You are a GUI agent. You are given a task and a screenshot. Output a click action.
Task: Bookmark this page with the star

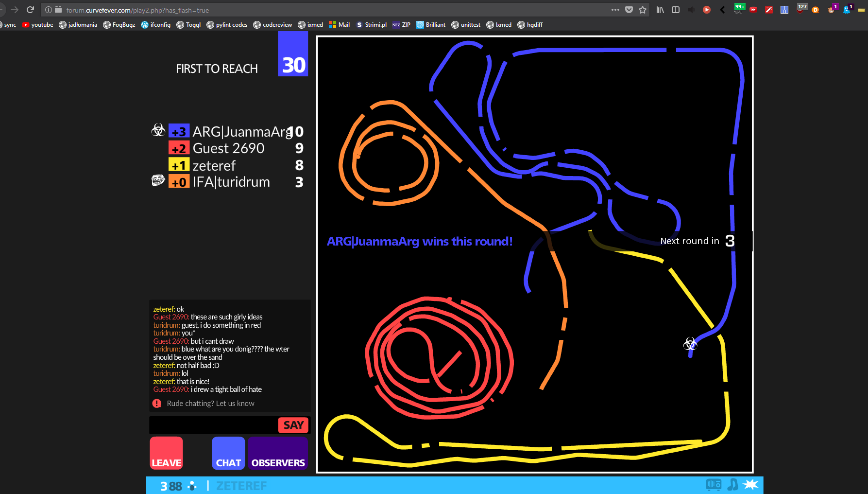click(643, 10)
